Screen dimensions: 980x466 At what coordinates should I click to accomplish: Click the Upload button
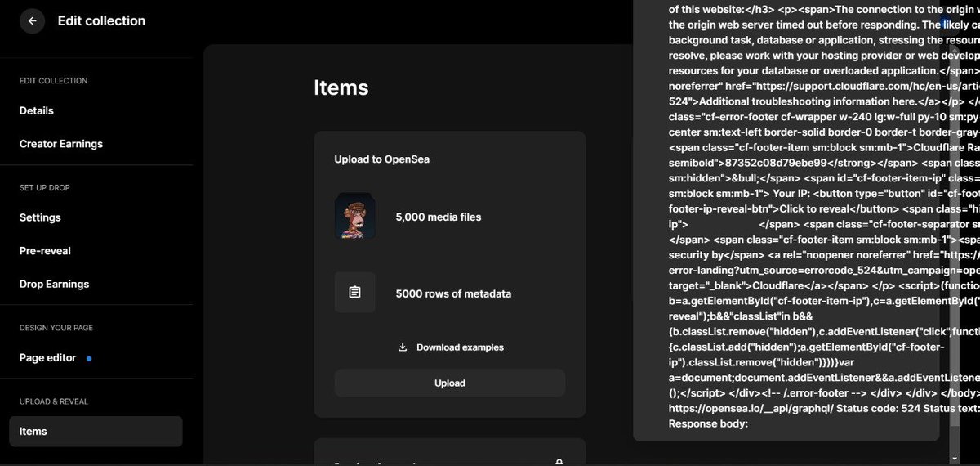click(x=450, y=383)
